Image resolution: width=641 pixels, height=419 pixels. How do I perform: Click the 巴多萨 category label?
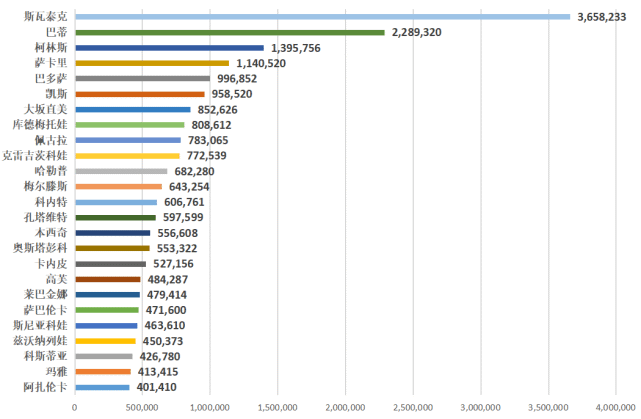(51, 78)
